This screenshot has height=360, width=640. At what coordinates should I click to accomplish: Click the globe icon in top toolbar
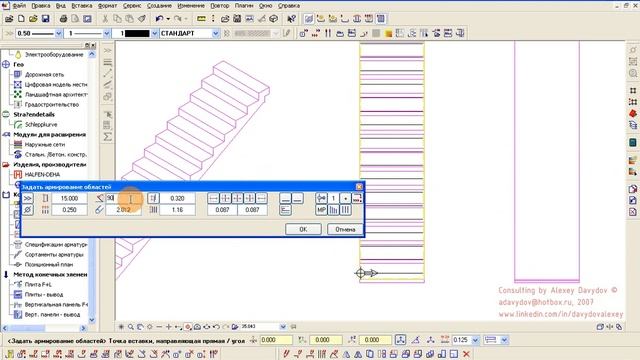click(273, 19)
